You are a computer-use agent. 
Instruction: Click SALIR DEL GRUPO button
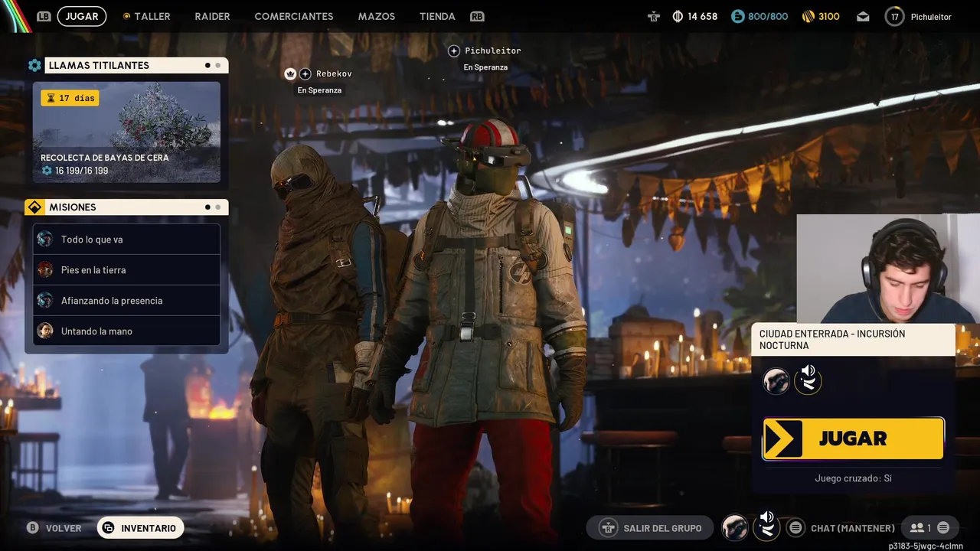pyautogui.click(x=650, y=528)
